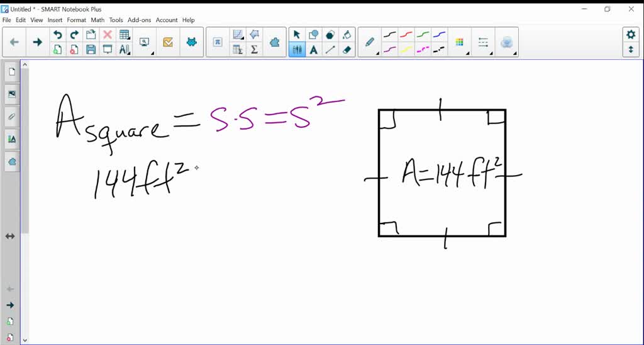Screen dimensions: 644x345
Task: Open line style dropdown
Action: [484, 42]
